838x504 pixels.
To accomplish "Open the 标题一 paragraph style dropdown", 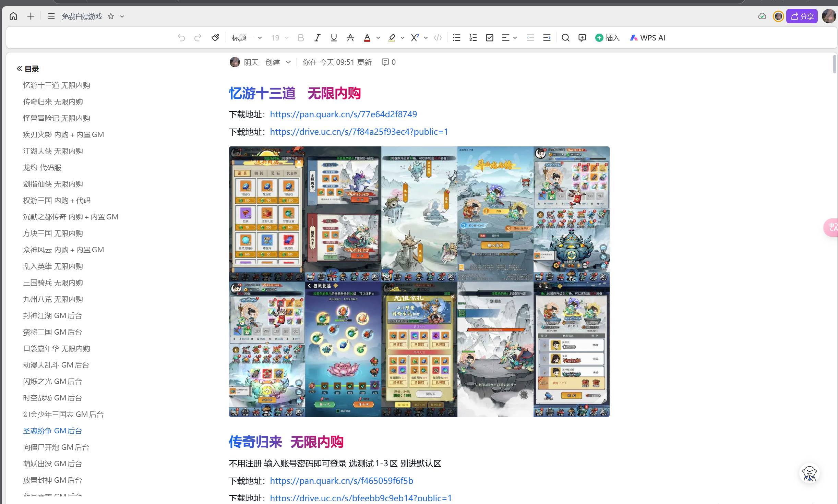I will tap(247, 38).
